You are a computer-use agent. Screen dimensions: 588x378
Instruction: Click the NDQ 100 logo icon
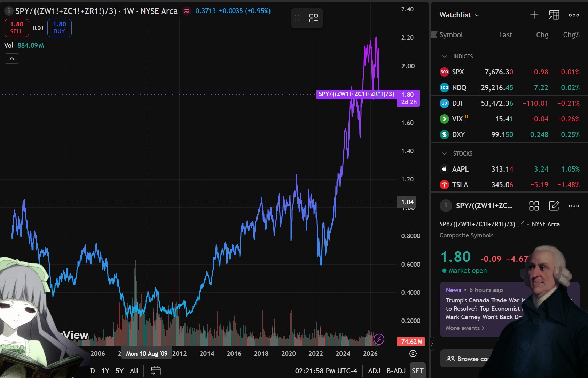444,88
